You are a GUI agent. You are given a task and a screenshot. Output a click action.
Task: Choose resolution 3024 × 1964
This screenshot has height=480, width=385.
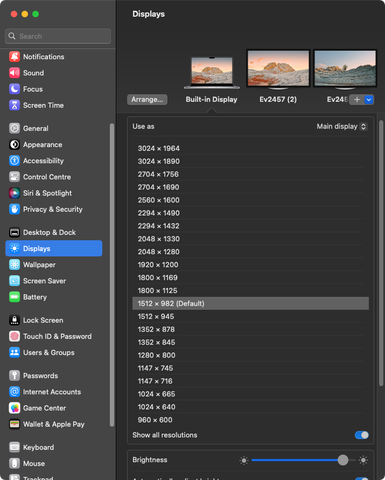[x=250, y=148]
